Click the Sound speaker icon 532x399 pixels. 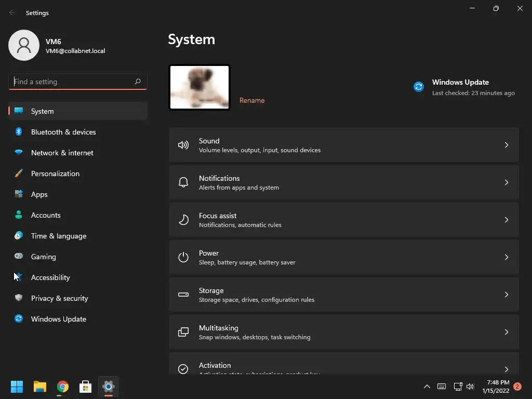click(x=183, y=145)
